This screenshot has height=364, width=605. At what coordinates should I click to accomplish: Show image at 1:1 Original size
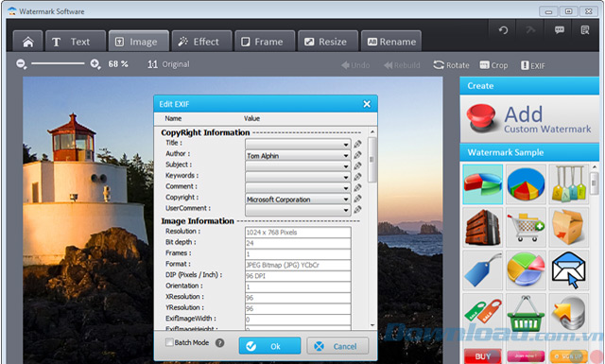pos(168,64)
